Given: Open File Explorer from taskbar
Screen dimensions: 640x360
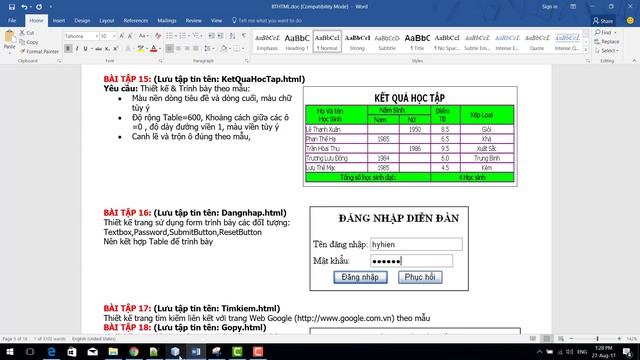Looking at the screenshot, I should pos(113,351).
